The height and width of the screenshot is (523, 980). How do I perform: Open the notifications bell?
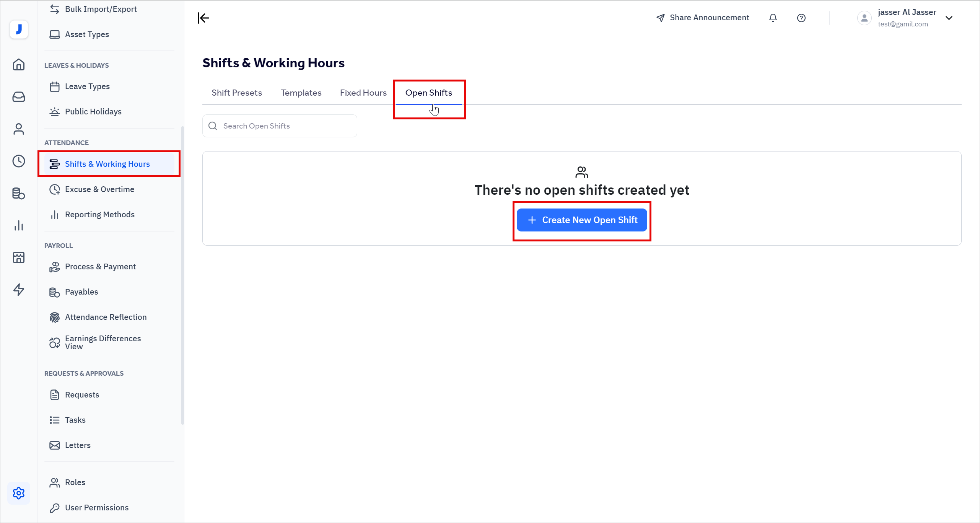tap(773, 18)
